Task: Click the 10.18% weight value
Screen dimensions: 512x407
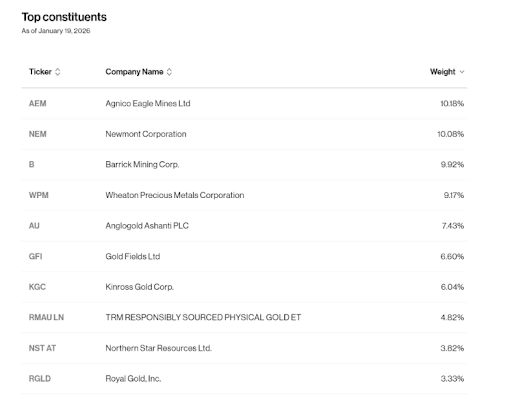Action: tap(452, 103)
